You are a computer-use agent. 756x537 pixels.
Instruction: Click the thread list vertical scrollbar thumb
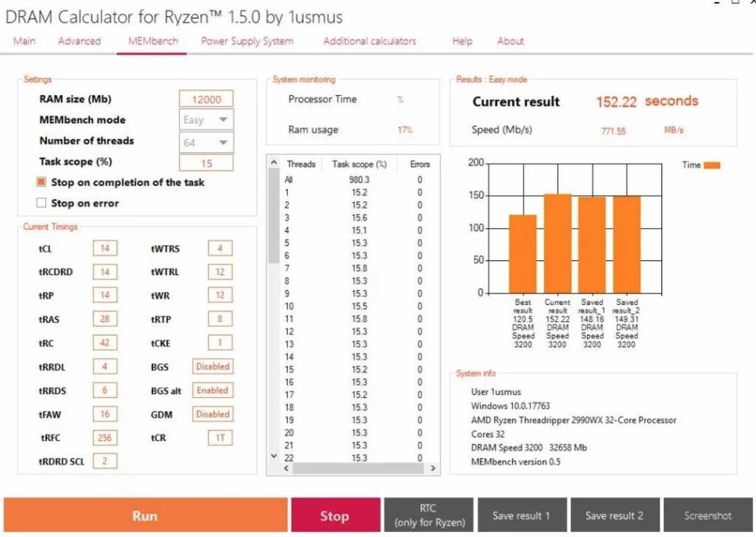273,215
